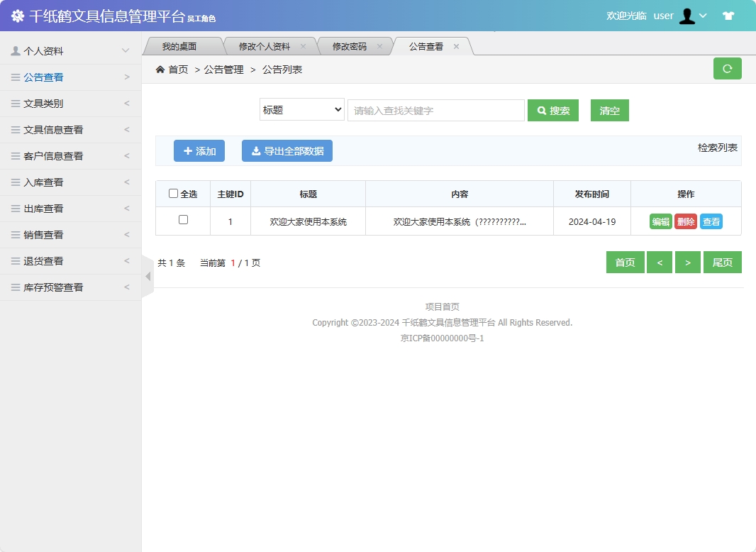Click the flower logo beside the platform title

(18, 15)
